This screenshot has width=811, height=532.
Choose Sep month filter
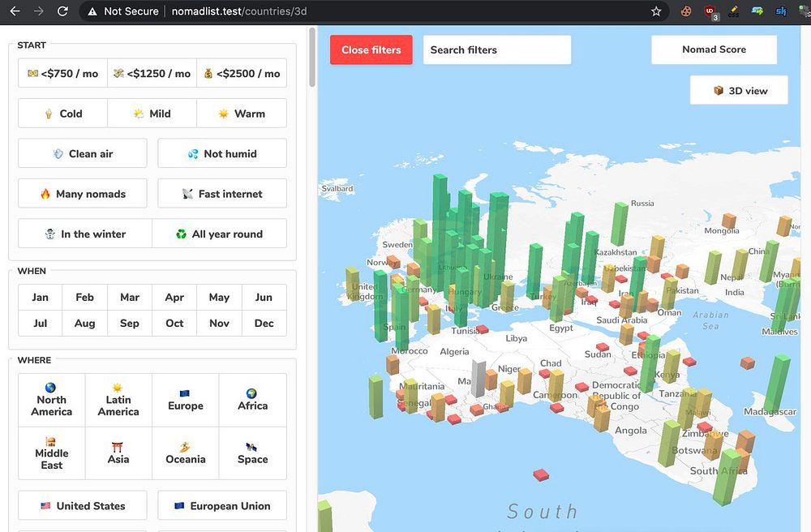pos(130,323)
